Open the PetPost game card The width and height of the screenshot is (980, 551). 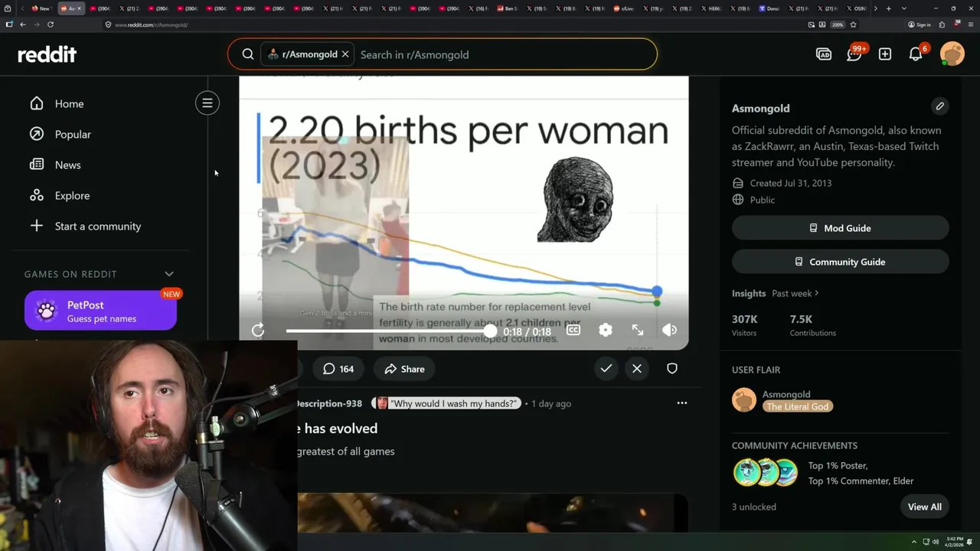pos(100,311)
